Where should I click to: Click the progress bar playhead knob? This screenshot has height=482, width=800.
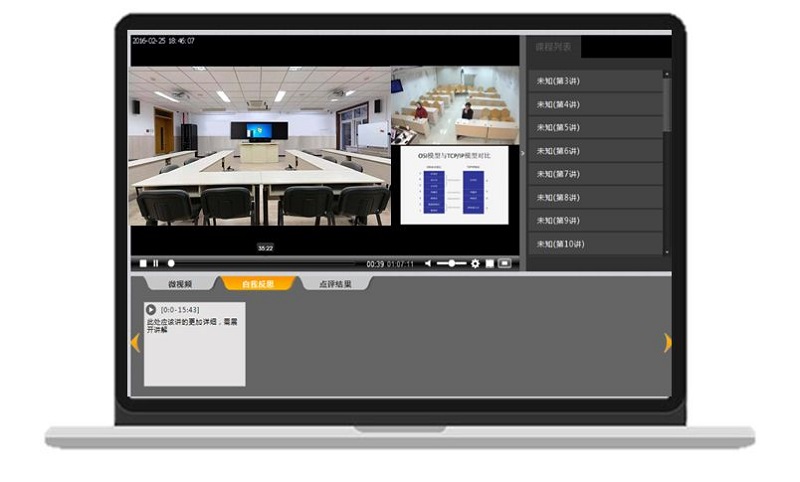[171, 263]
